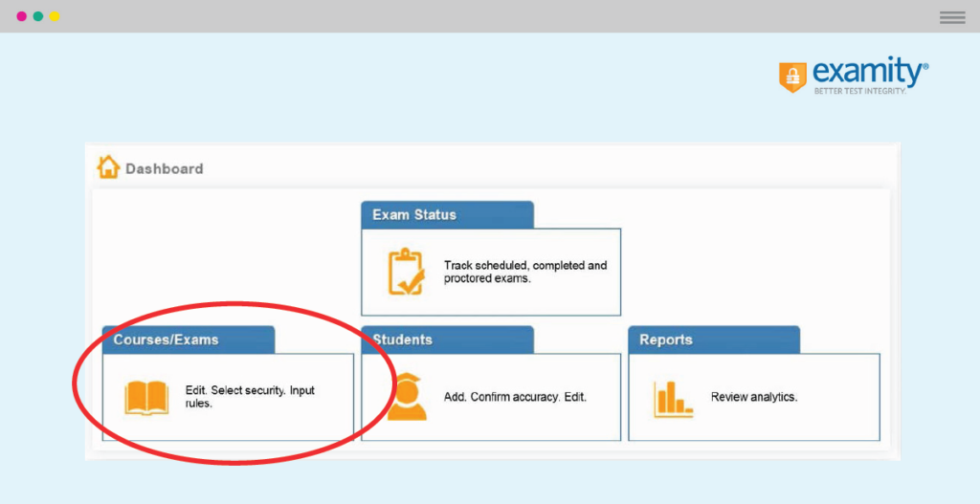The height and width of the screenshot is (504, 980).
Task: Click the Dashboard heading text
Action: click(x=165, y=168)
